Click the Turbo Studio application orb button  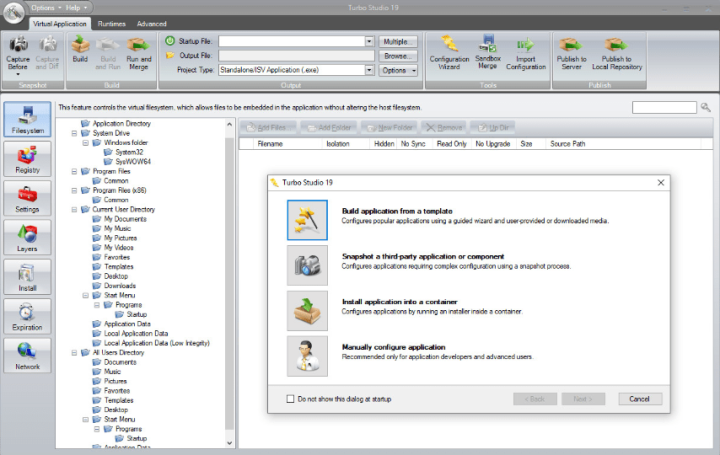coord(14,12)
